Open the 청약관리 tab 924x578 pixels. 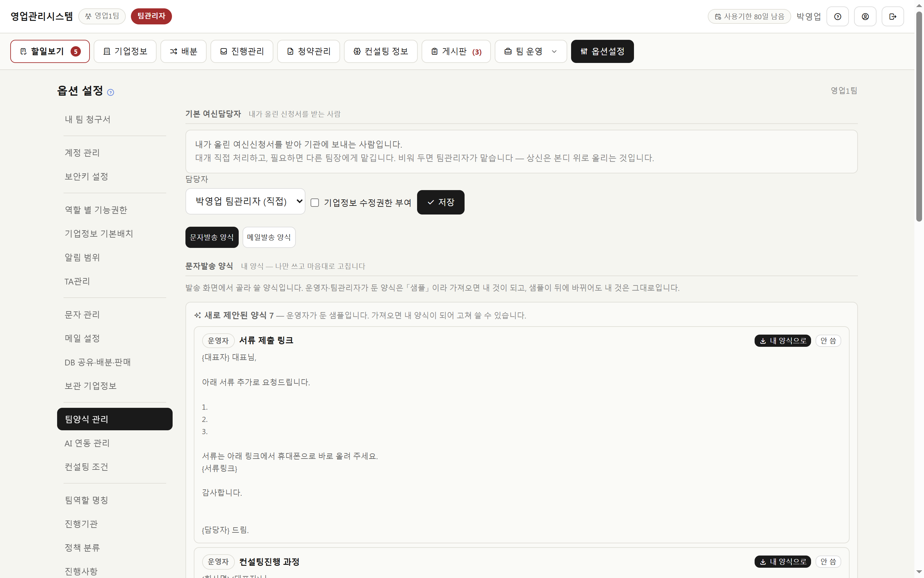(309, 51)
